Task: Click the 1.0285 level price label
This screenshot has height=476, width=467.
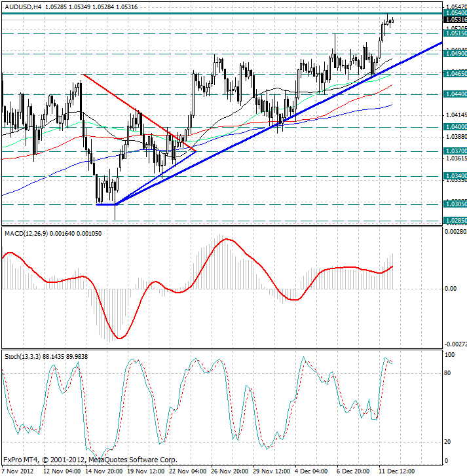Action: 455,221
